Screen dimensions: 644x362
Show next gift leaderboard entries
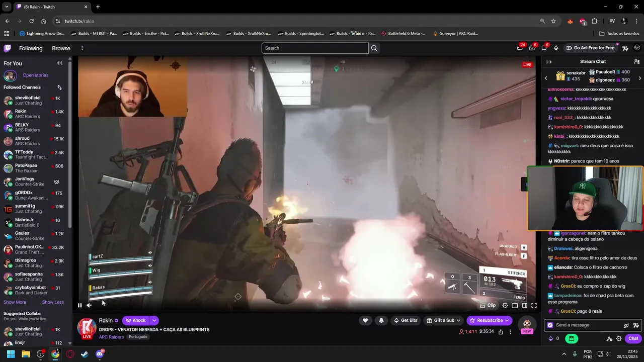(639, 78)
